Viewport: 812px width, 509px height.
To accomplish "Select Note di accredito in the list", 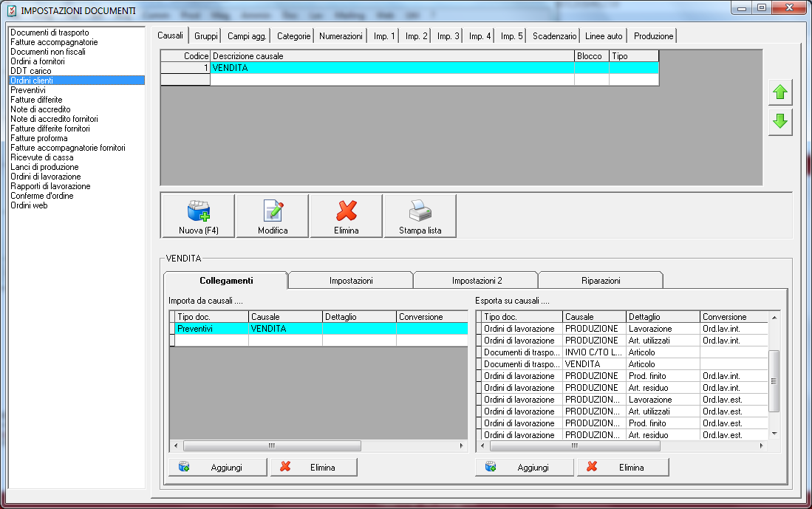I will point(41,109).
